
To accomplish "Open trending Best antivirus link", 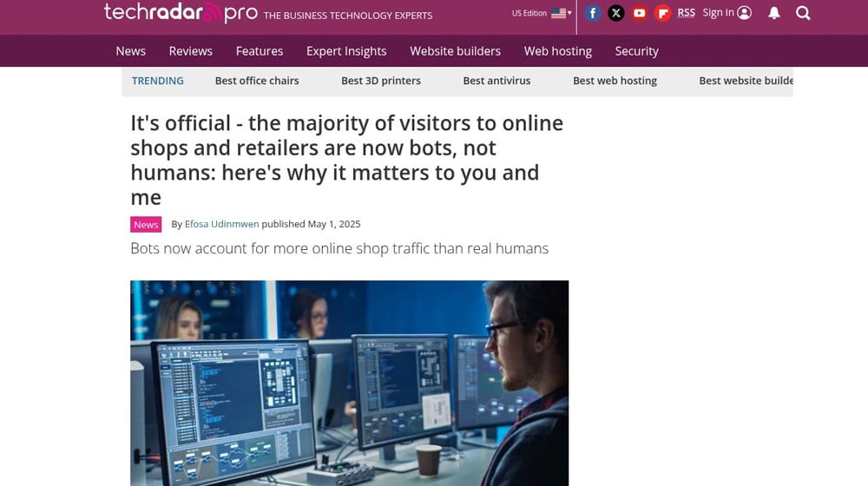I will [x=496, y=81].
